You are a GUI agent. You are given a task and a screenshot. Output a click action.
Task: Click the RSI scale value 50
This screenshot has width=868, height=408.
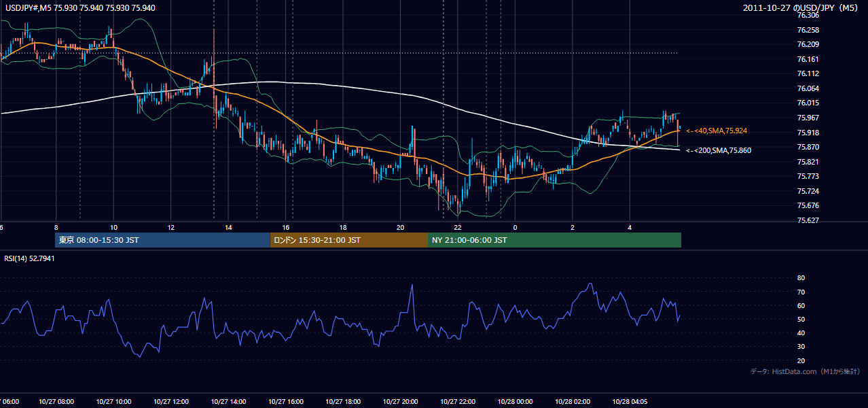(x=801, y=319)
